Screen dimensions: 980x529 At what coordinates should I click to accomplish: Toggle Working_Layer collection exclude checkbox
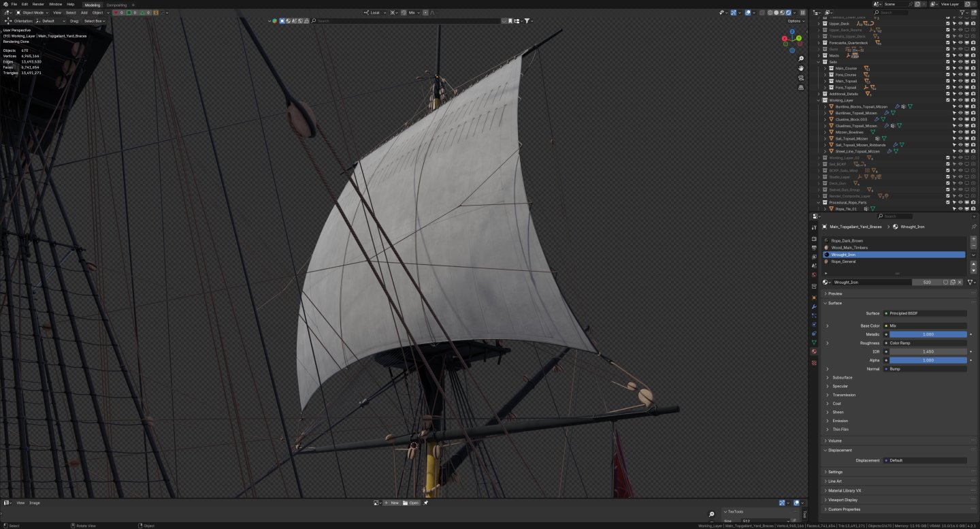(x=947, y=100)
